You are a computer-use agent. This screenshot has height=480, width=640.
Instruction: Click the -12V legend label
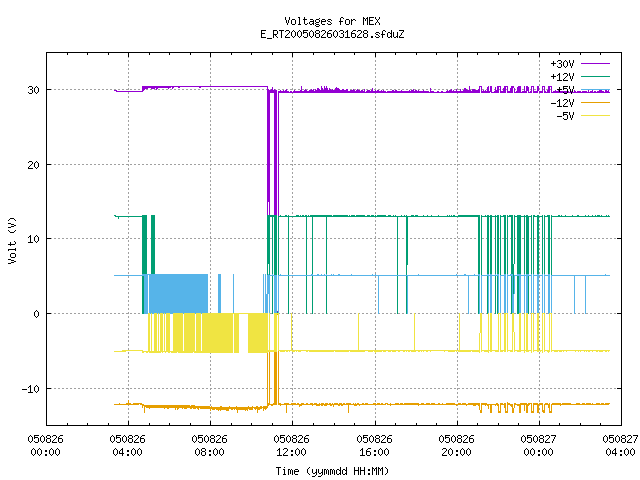(562, 103)
